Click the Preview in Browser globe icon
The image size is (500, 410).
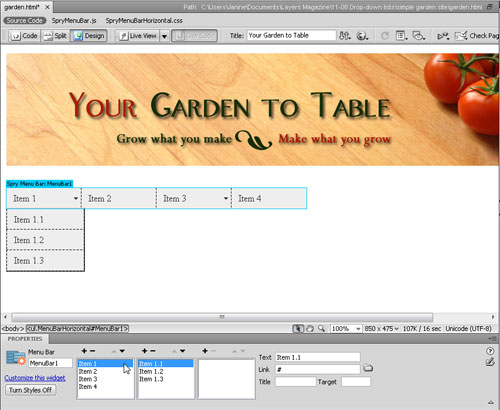click(362, 36)
